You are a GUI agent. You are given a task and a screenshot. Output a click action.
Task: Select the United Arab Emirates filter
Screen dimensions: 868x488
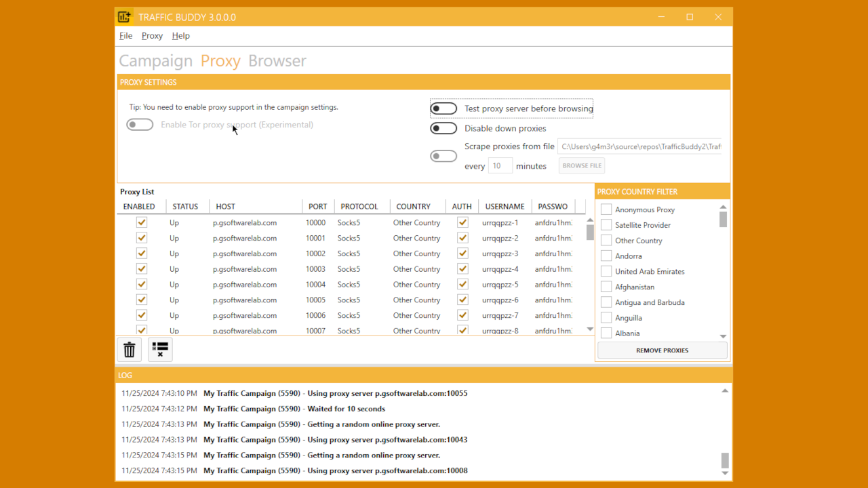coord(606,271)
